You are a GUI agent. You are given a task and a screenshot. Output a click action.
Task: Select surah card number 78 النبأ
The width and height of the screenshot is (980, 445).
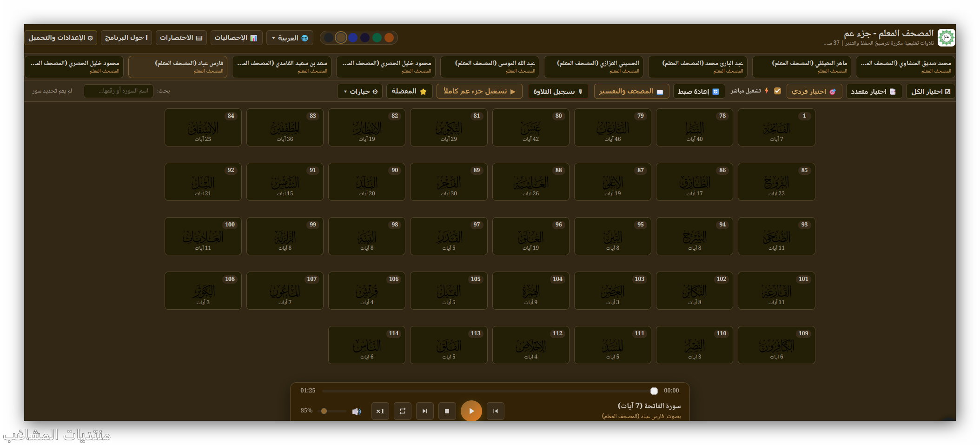(x=695, y=127)
